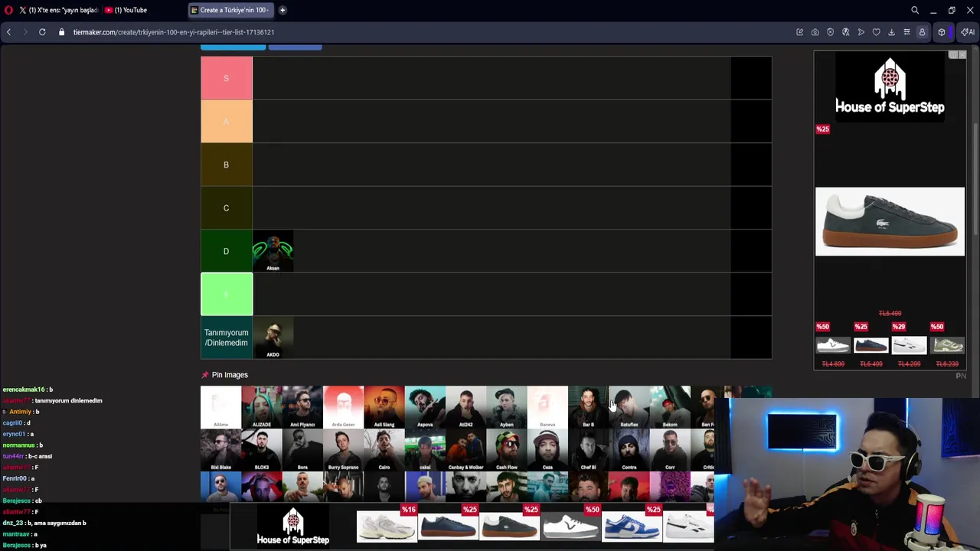The height and width of the screenshot is (551, 980).
Task: Switch to the (1) YouTube tab
Action: 126,10
